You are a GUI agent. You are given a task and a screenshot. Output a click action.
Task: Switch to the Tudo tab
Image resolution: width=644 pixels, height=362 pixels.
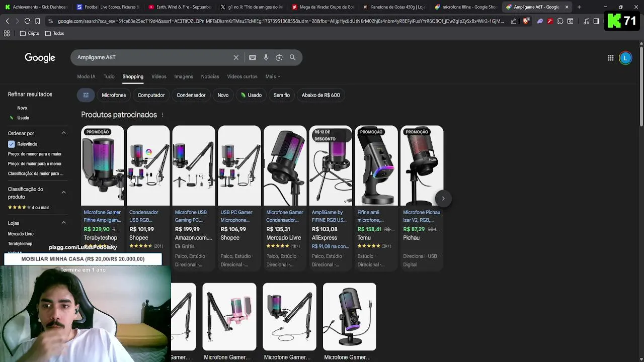109,76
